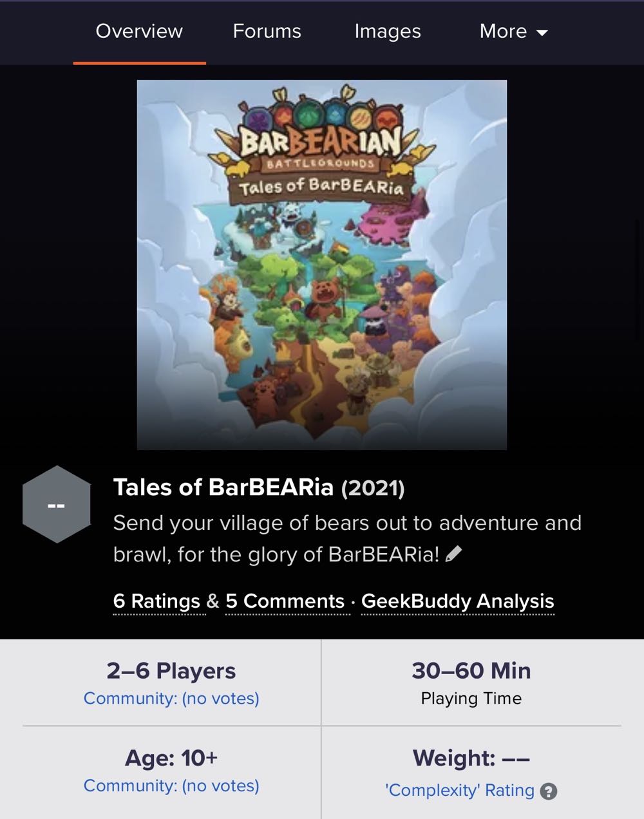Click Community votes link under Age: 10+
Screen dimensions: 644x819
point(171,786)
